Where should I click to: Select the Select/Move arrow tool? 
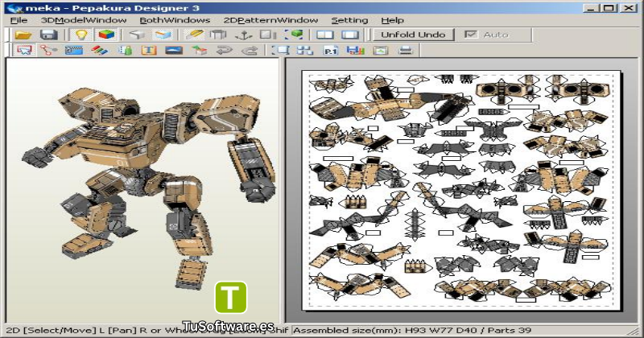(24, 51)
